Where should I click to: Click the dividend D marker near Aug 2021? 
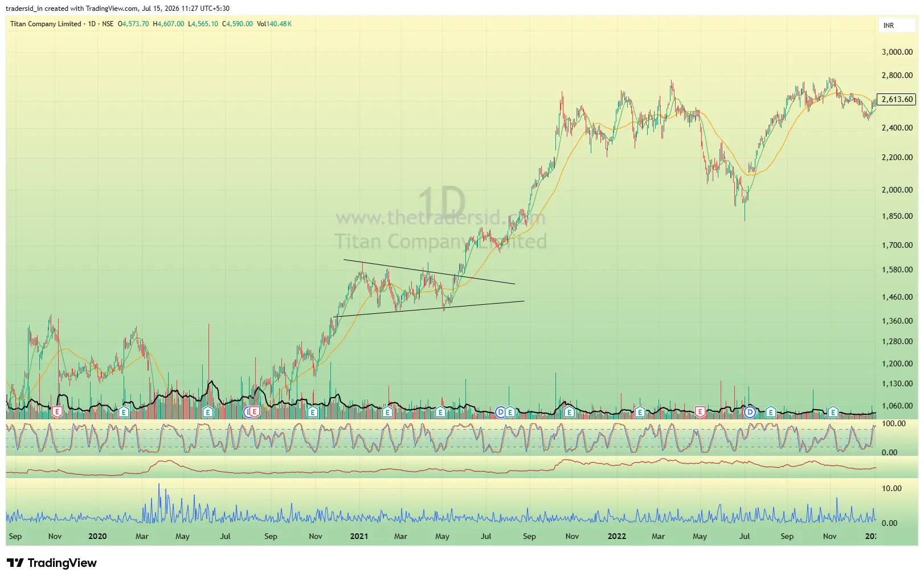pos(500,411)
